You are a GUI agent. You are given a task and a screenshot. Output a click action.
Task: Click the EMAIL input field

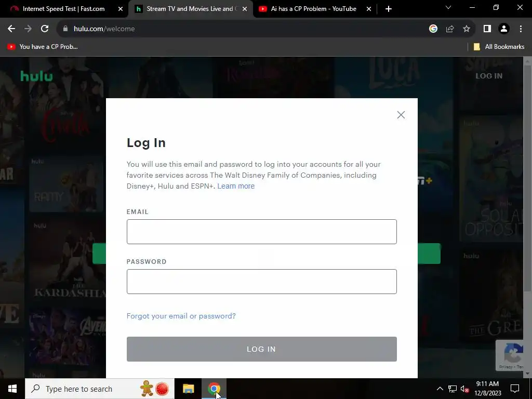click(x=262, y=232)
